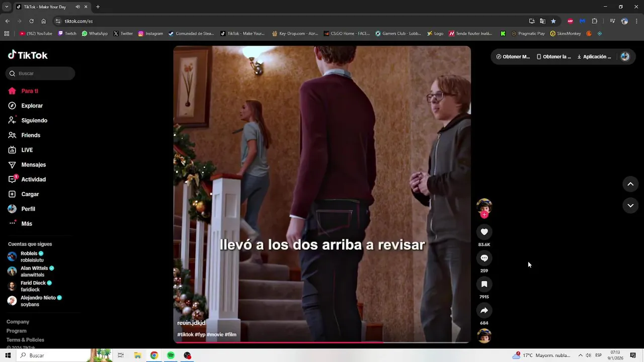Go to next video with down chevron
Image resolution: width=644 pixels, height=362 pixels.
tap(630, 205)
